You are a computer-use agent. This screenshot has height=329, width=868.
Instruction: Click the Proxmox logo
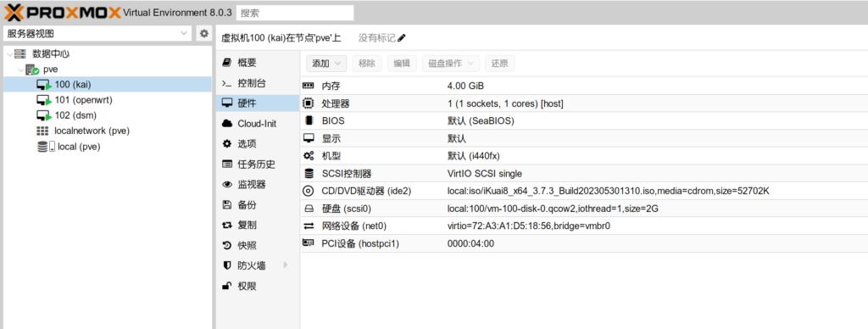pos(62,12)
